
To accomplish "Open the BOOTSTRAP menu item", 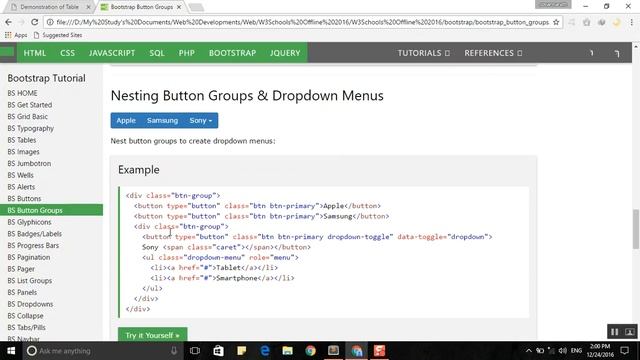I will click(x=233, y=53).
